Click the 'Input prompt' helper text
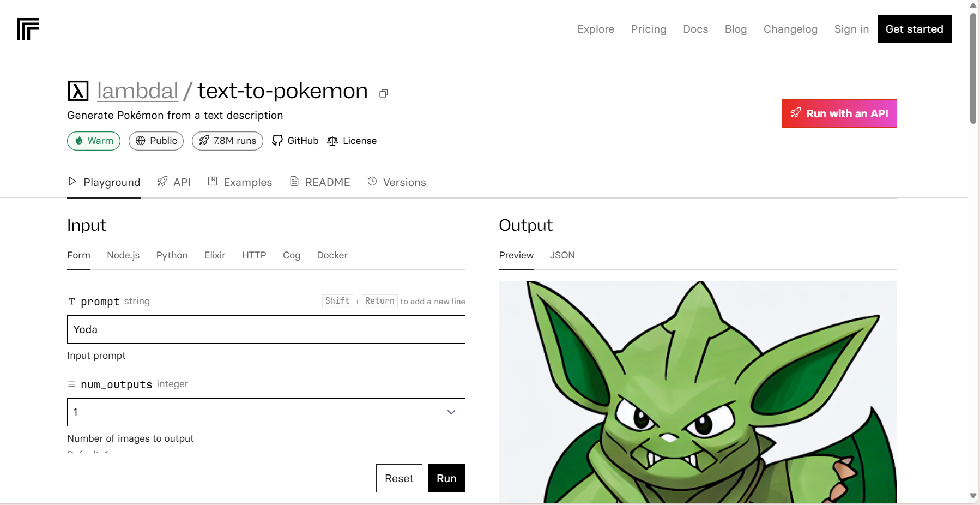Image resolution: width=980 pixels, height=505 pixels. [x=96, y=356]
